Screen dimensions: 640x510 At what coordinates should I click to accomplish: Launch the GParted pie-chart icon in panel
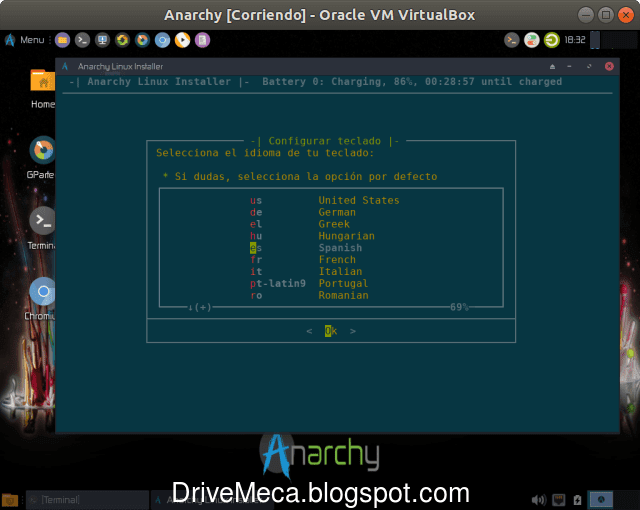pos(142,40)
